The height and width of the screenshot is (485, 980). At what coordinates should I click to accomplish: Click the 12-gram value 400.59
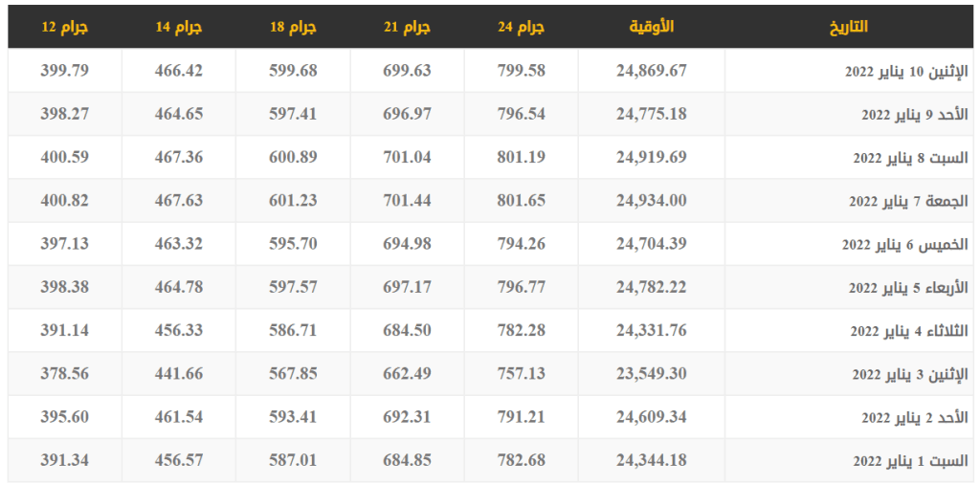coord(64,157)
